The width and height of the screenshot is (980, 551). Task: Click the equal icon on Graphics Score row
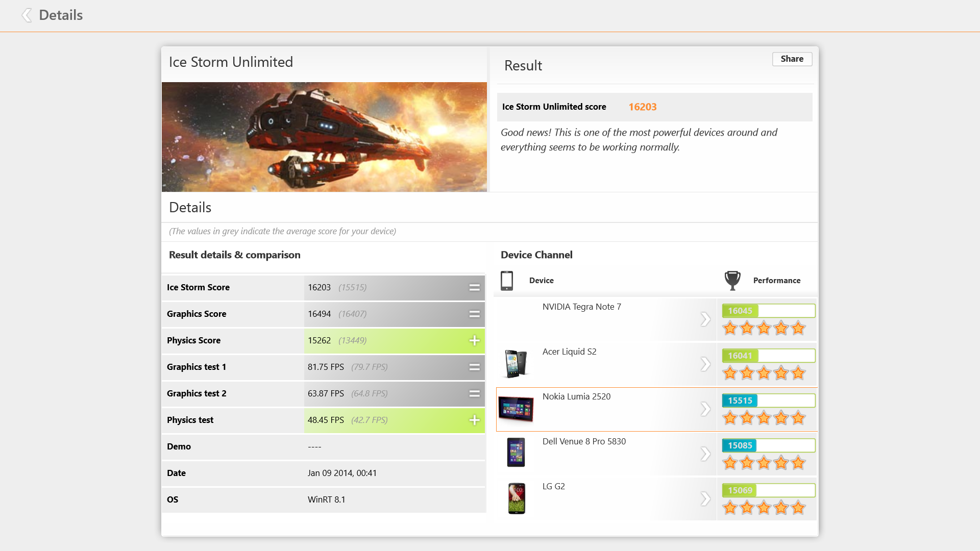pyautogui.click(x=474, y=314)
